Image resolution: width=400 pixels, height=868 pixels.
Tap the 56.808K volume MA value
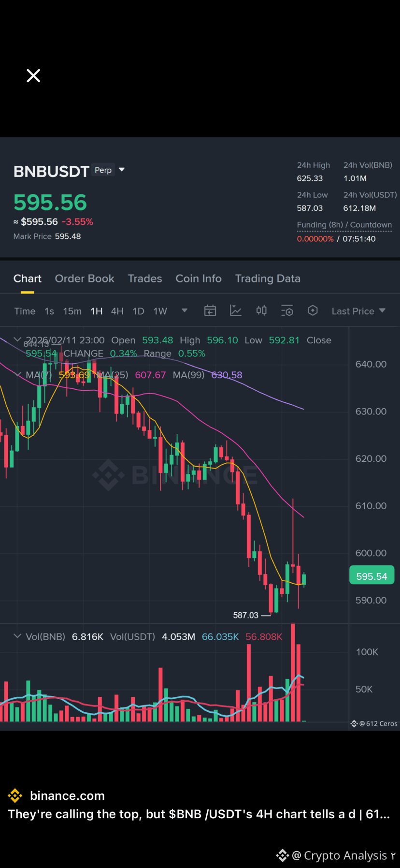tap(264, 637)
